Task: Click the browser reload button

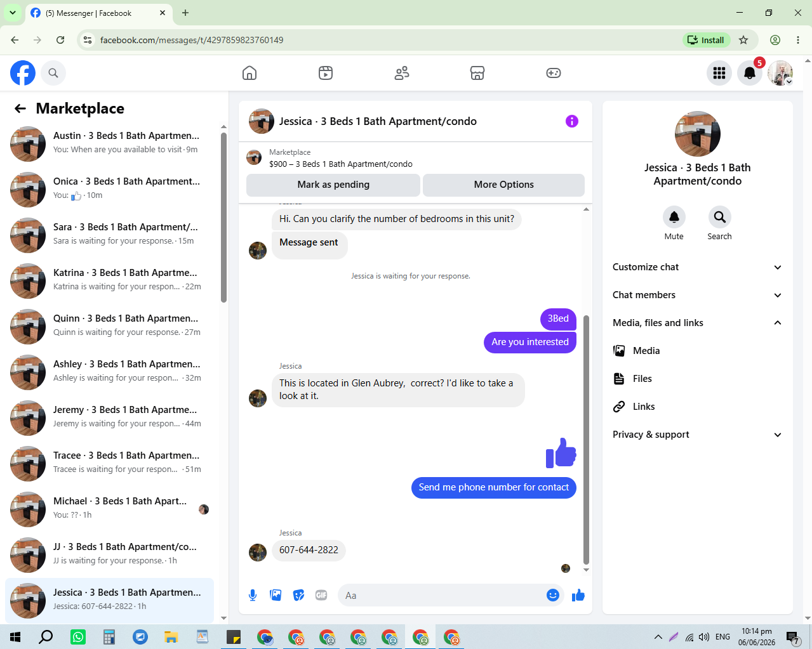Action: (60, 40)
